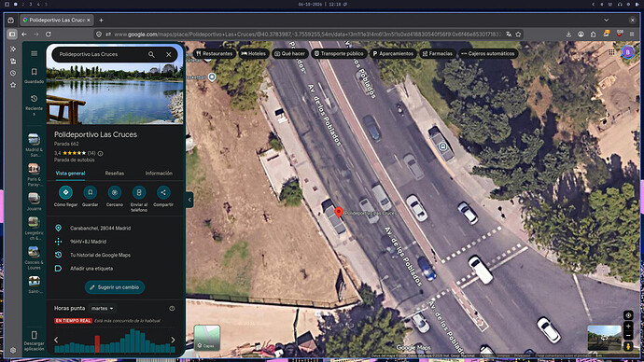The height and width of the screenshot is (362, 644).
Task: Share location with Compartir icon
Action: pos(163,192)
